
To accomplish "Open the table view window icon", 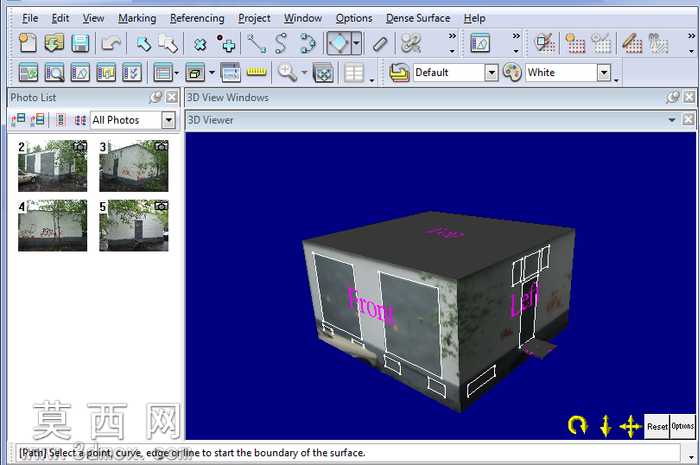I will [162, 72].
